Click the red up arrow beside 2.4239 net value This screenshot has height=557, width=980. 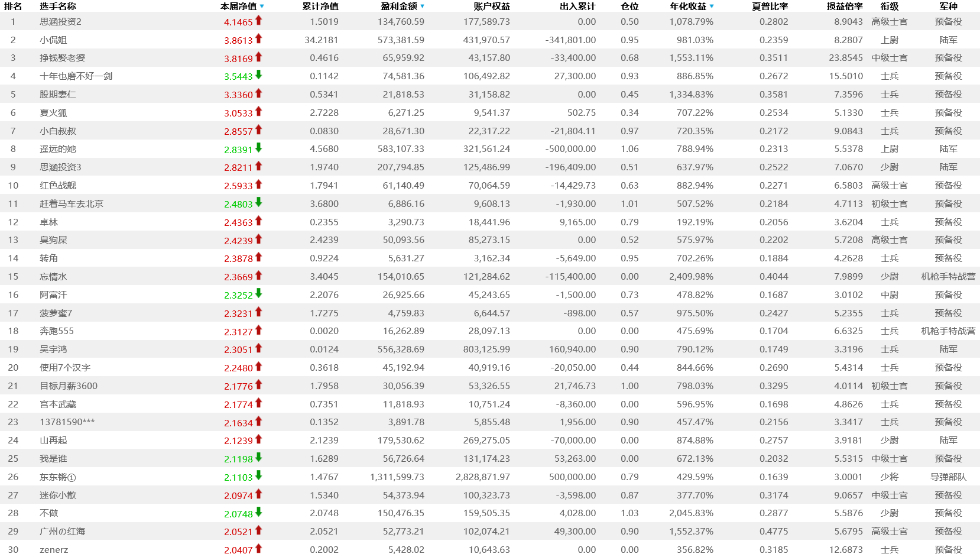coord(258,239)
